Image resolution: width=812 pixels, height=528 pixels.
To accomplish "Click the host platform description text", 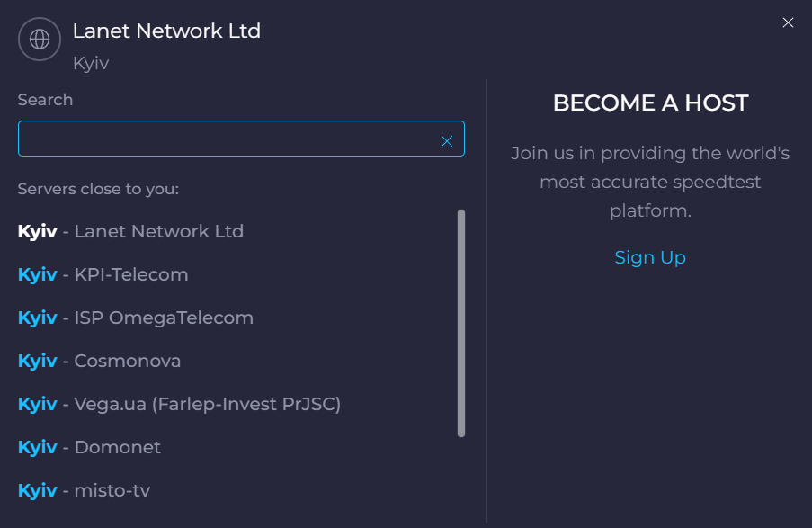I will (x=650, y=182).
